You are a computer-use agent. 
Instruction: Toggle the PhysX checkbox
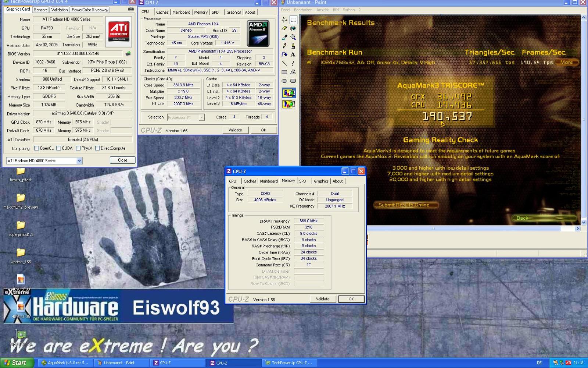coord(78,148)
